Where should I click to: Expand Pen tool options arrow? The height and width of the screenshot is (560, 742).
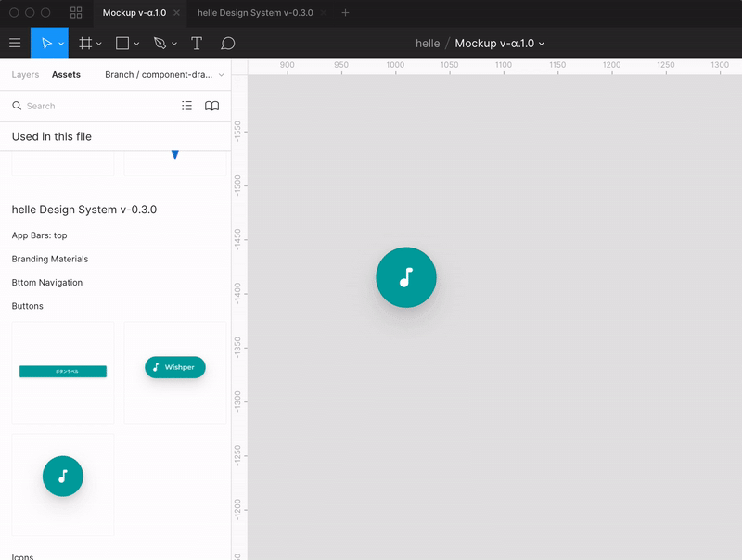[x=174, y=44]
